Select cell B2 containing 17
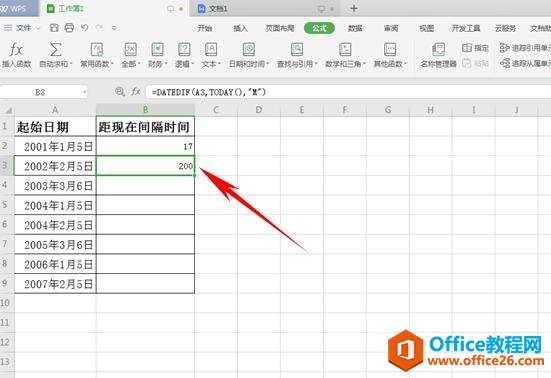This screenshot has width=551, height=378. point(145,146)
